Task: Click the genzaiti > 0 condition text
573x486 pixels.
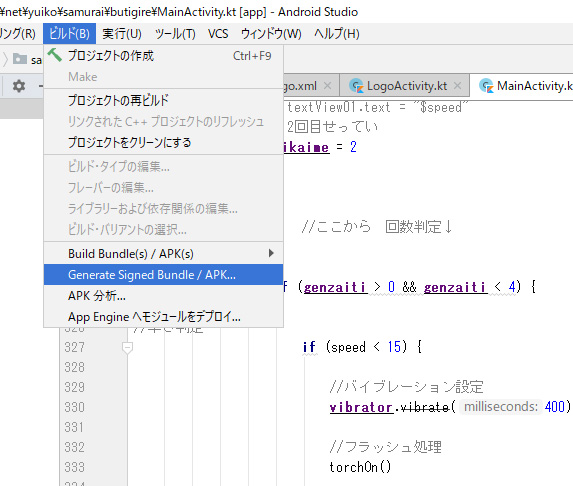Action: (349, 287)
